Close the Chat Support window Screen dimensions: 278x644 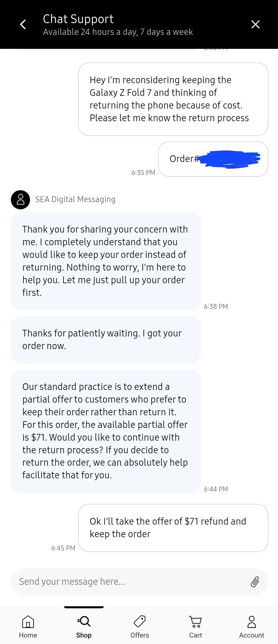pyautogui.click(x=255, y=25)
